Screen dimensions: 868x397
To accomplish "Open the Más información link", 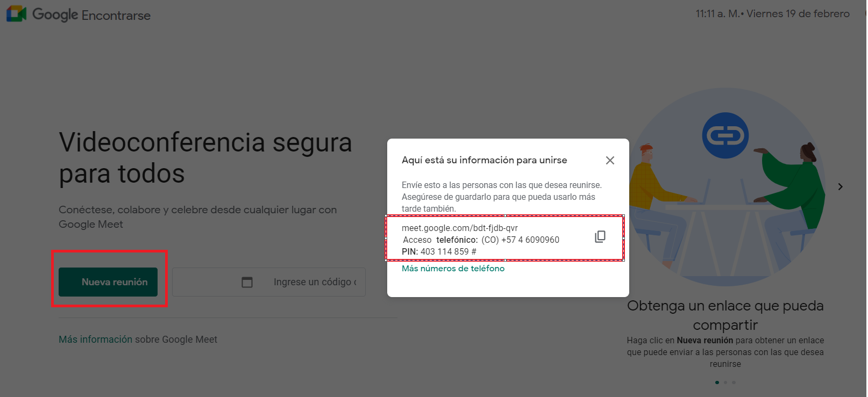I will coord(95,340).
